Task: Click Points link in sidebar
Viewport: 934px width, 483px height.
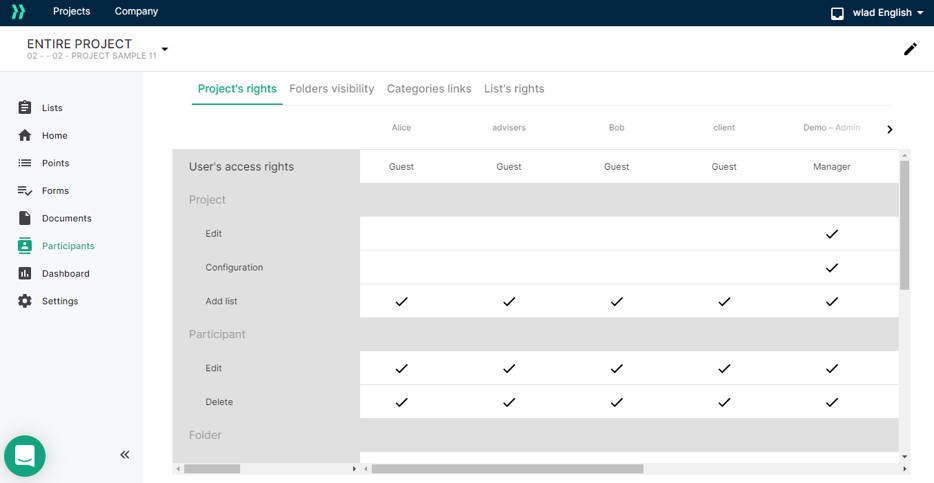Action: pyautogui.click(x=55, y=163)
